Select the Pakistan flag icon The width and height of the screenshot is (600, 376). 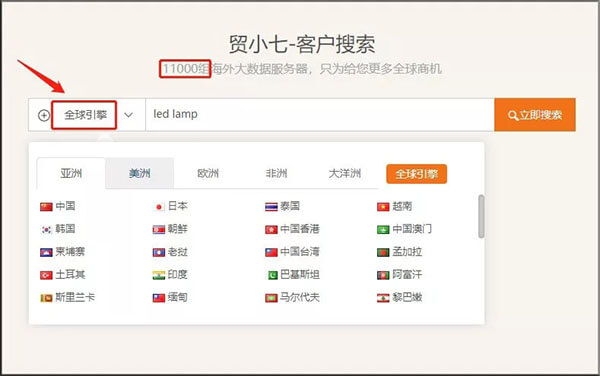coord(272,275)
